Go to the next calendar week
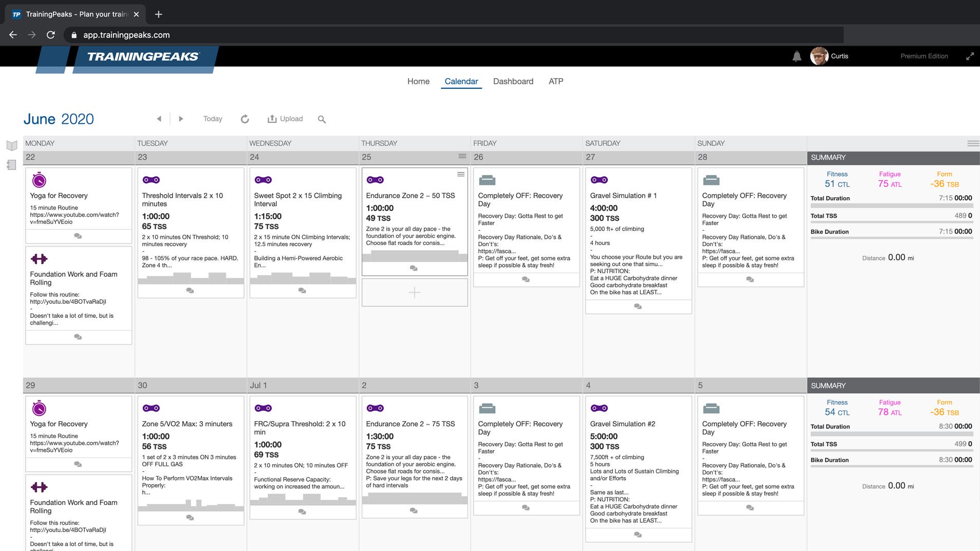This screenshot has height=551, width=980. click(181, 119)
